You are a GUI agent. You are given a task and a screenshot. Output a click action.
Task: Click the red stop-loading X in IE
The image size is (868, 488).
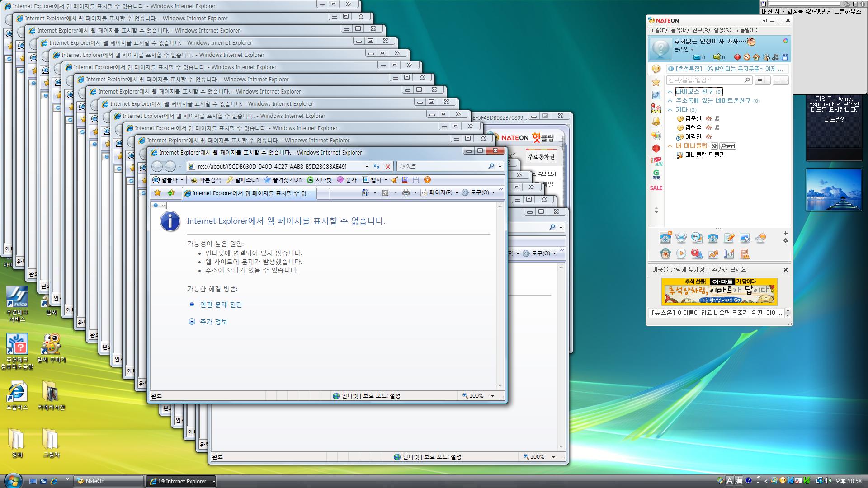point(388,166)
